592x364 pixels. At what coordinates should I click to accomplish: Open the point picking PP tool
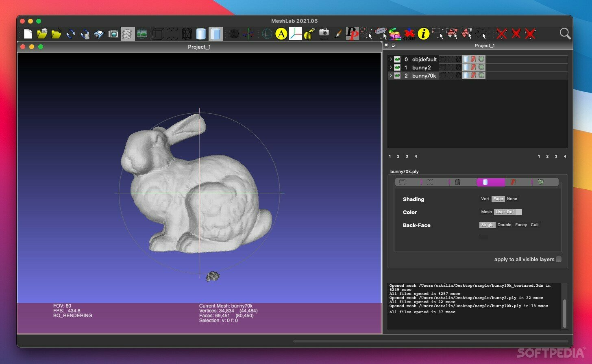352,34
